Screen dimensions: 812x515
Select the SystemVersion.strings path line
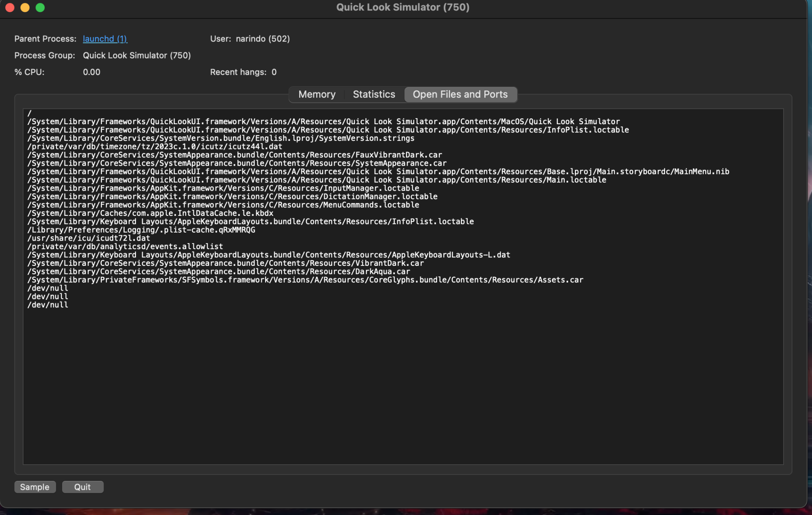point(221,138)
